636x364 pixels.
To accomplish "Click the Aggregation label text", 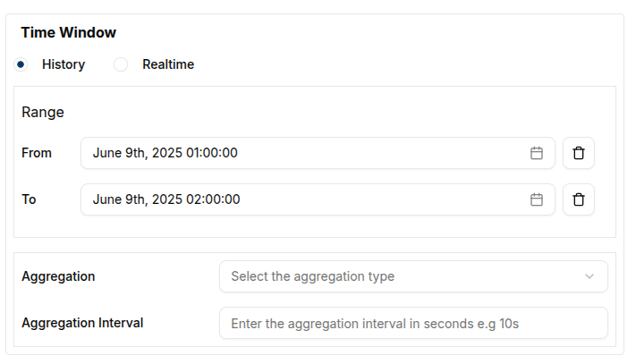I will [58, 276].
